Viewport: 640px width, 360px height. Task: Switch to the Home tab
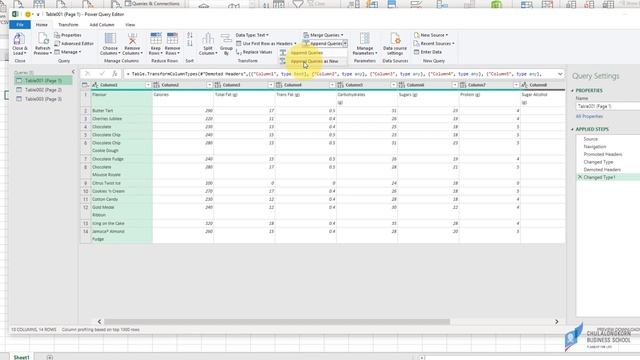pyautogui.click(x=42, y=25)
